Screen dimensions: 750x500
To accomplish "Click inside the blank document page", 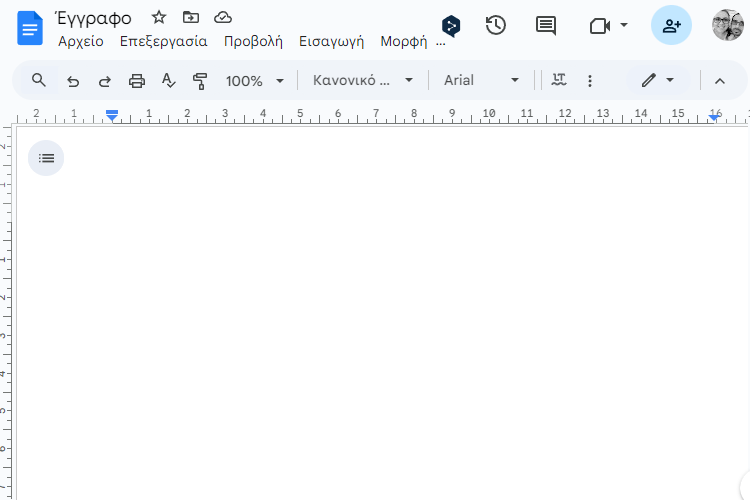I will click(x=383, y=311).
